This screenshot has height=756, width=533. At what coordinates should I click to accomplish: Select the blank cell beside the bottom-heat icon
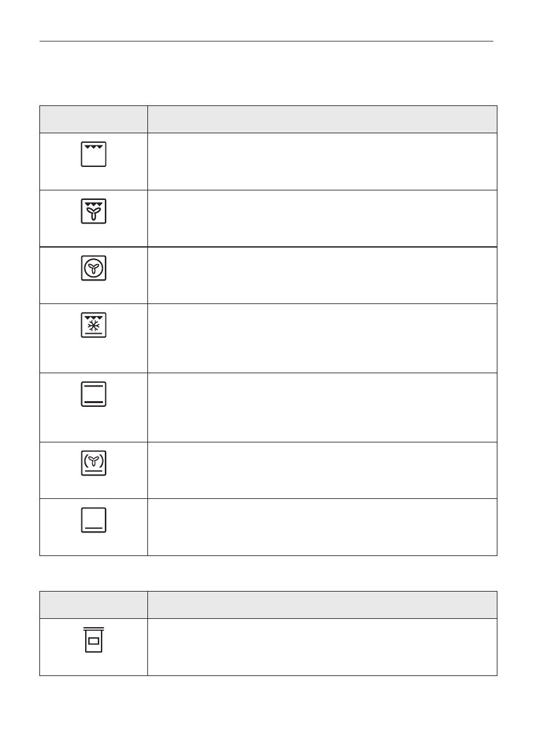tap(322, 527)
